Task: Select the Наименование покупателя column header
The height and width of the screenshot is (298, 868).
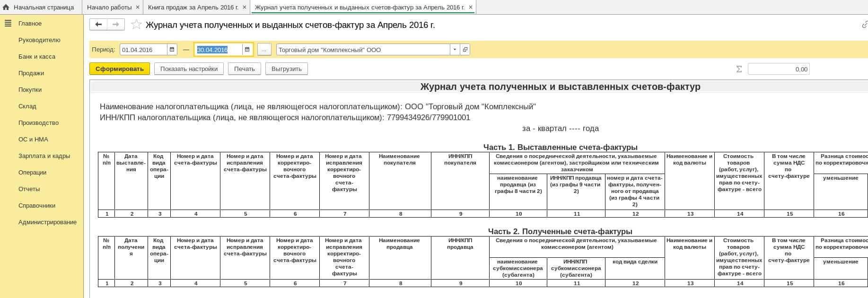Action: (400, 181)
